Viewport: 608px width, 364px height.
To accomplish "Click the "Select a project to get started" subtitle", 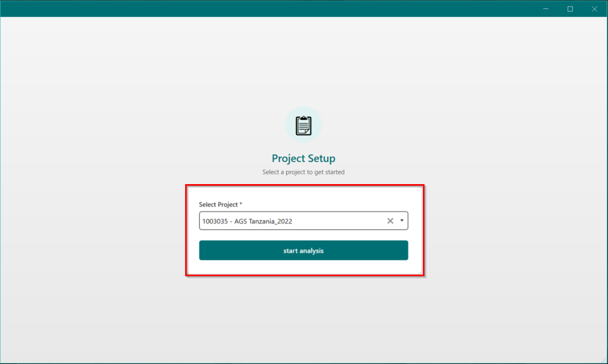I will coord(303,172).
